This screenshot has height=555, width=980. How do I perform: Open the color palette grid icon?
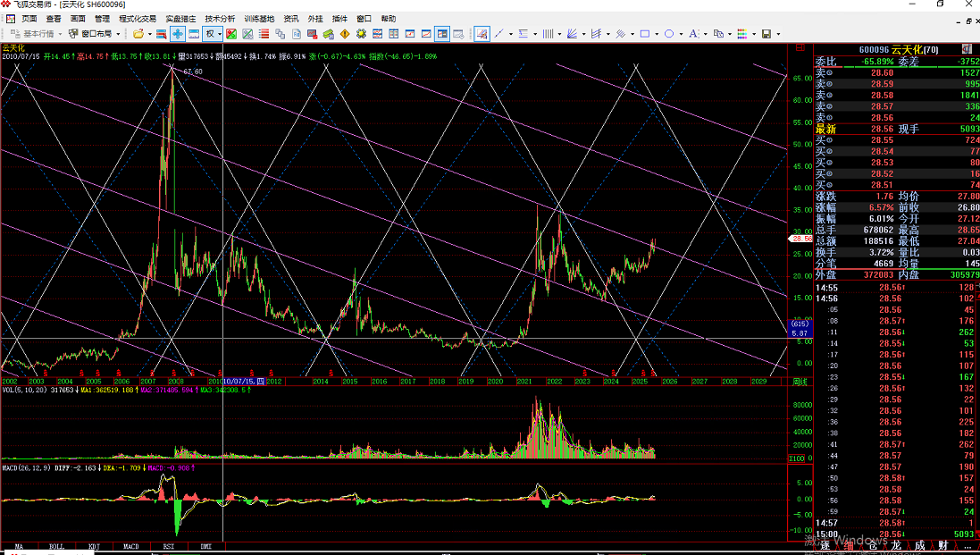click(741, 34)
